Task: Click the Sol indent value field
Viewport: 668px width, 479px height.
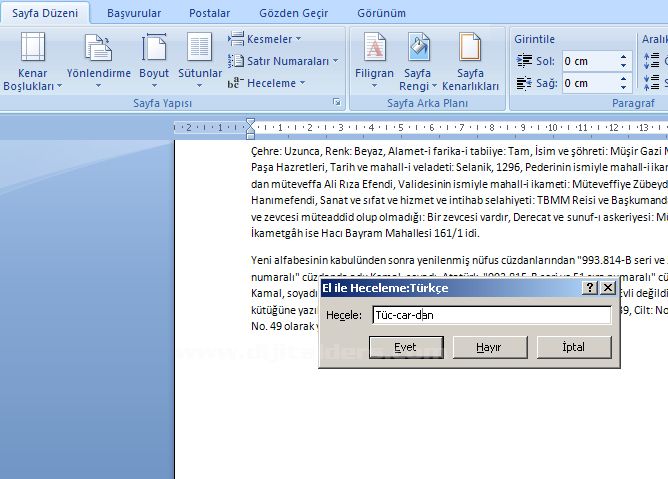Action: tap(590, 61)
